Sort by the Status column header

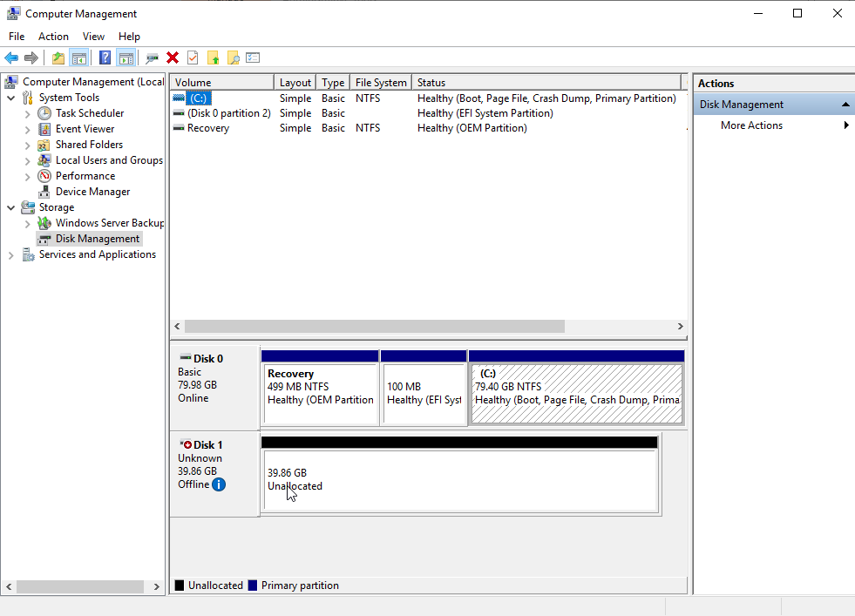click(x=547, y=82)
